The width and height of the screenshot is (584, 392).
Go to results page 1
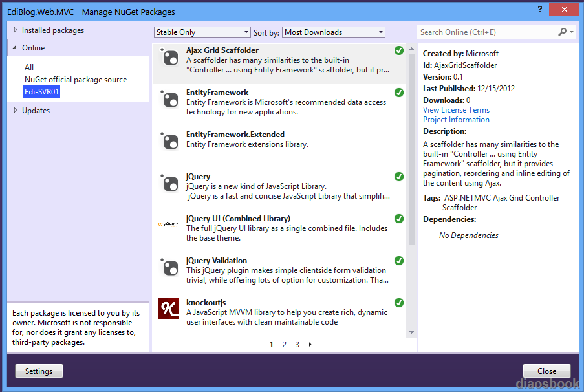[271, 345]
